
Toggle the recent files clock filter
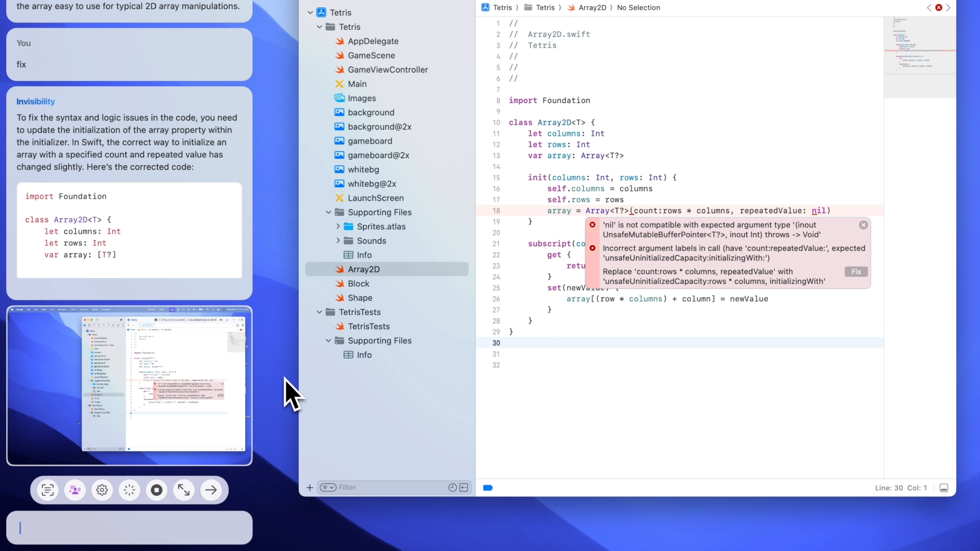452,488
